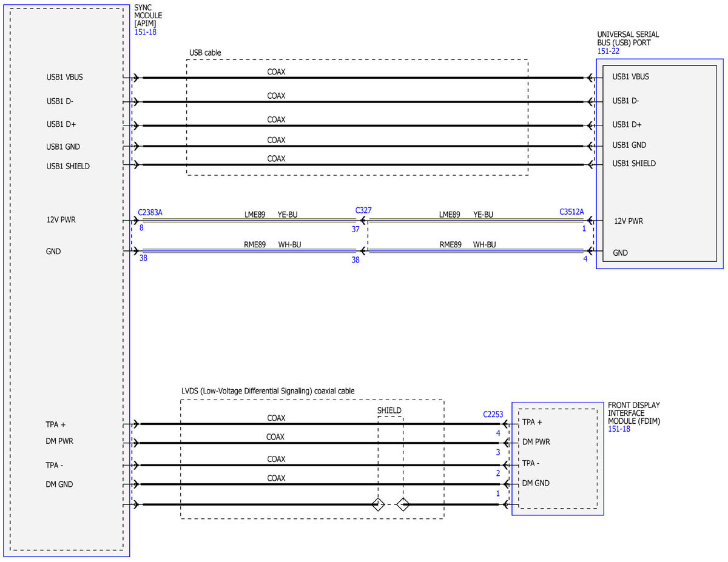Click connector reference C3512A

(571, 212)
